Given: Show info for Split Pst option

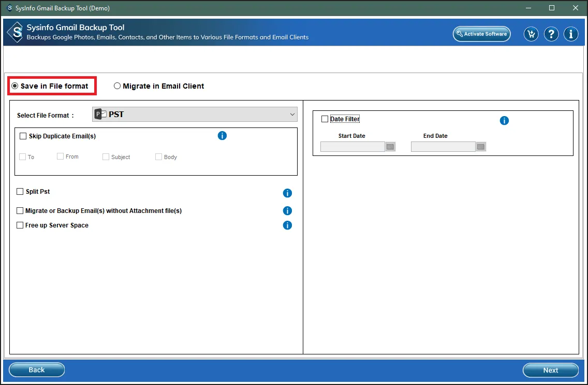Looking at the screenshot, I should (287, 193).
